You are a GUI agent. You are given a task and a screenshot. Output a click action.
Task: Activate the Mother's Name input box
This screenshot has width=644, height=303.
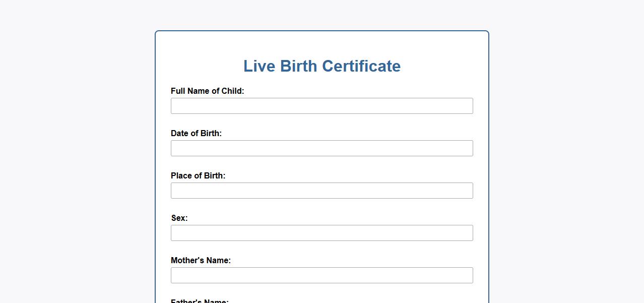point(321,275)
